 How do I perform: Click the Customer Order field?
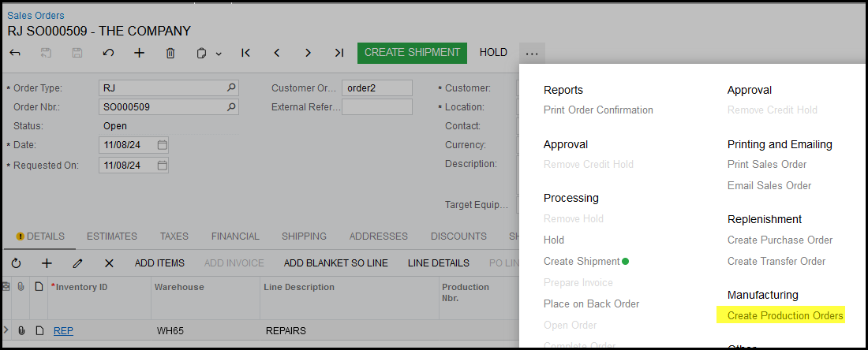pos(377,88)
